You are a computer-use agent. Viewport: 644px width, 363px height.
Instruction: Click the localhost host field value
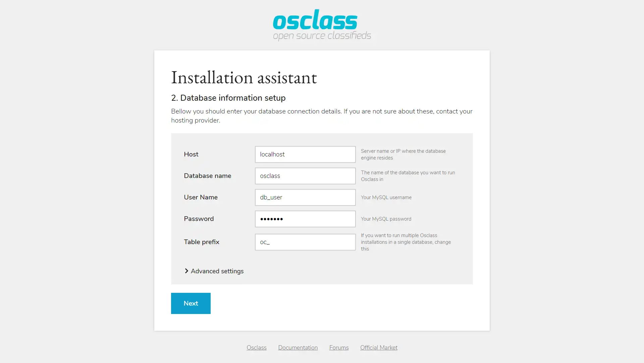point(305,154)
